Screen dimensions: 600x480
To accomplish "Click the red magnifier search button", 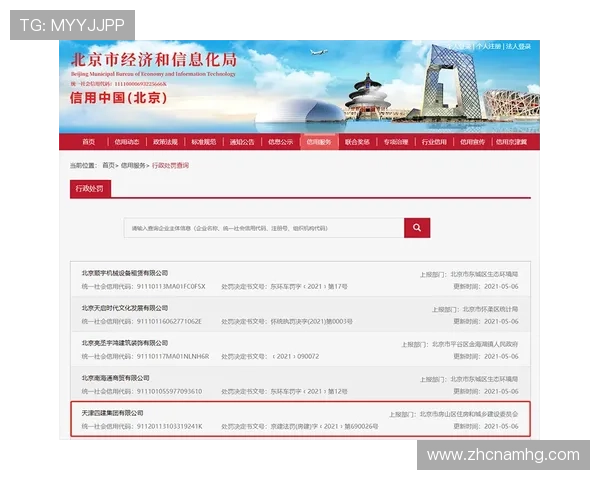I will (x=417, y=228).
